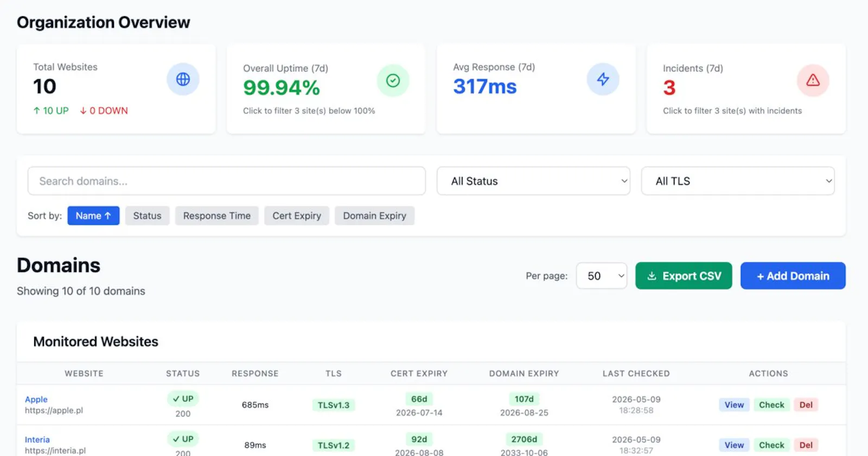The height and width of the screenshot is (456, 868).
Task: Click the TLS column header
Action: [x=334, y=373]
